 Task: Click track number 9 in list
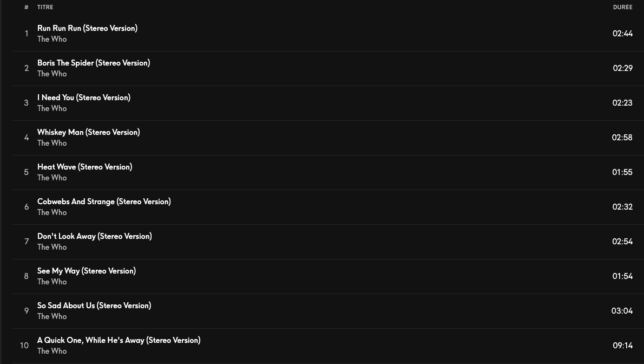[27, 311]
